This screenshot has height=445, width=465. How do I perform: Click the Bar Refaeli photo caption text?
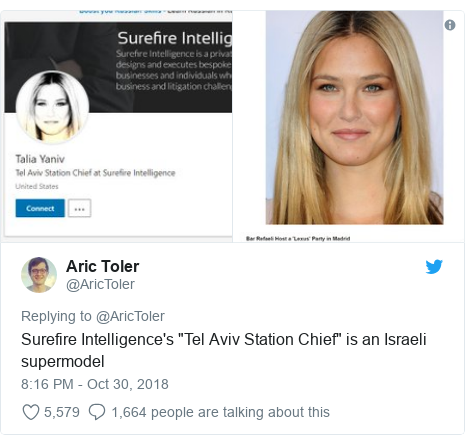[x=298, y=238]
